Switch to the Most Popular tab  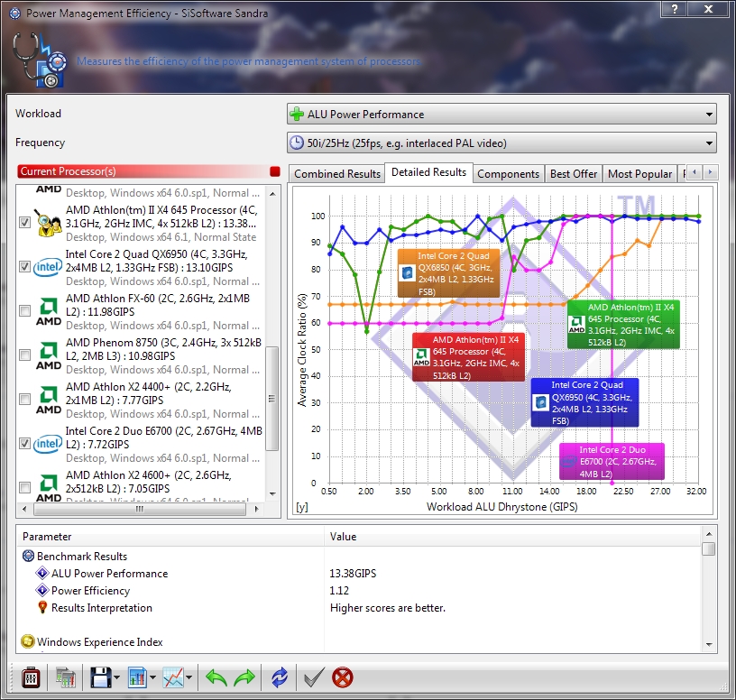pyautogui.click(x=639, y=174)
